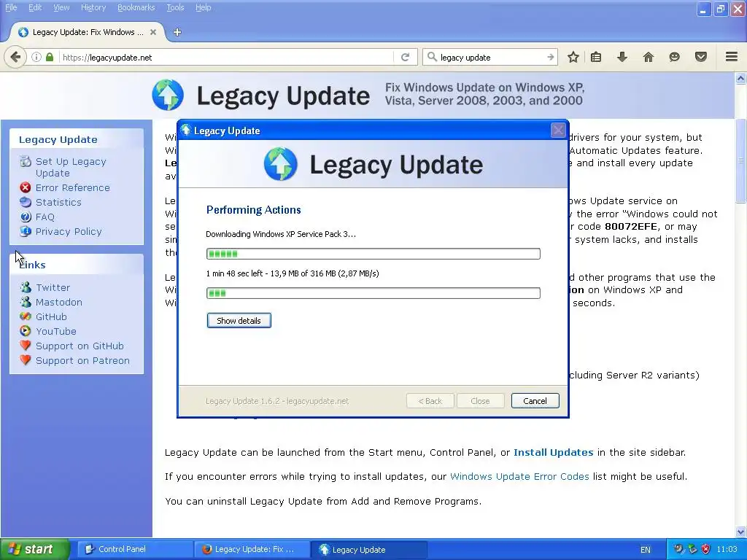Open the Bookmarks menu
Viewport: 747px width, 560px height.
tap(136, 7)
